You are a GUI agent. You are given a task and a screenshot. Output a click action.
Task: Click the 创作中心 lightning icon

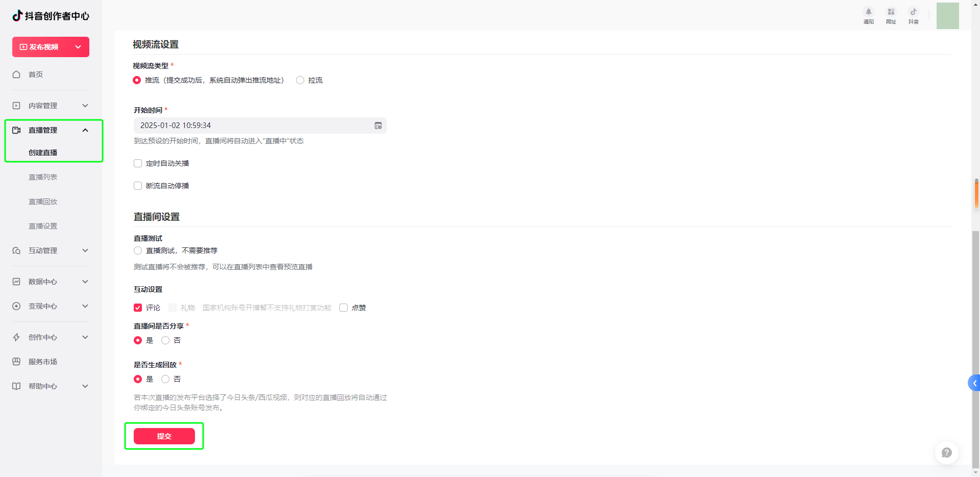[x=16, y=337]
